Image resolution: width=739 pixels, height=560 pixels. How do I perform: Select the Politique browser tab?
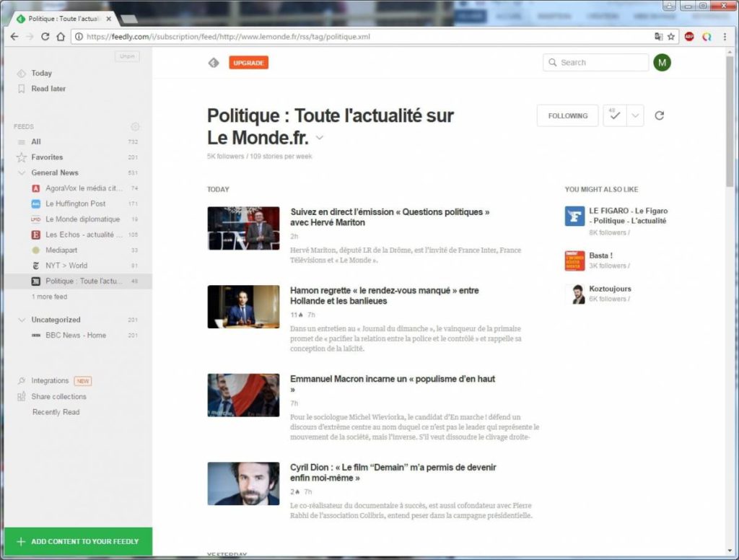64,19
